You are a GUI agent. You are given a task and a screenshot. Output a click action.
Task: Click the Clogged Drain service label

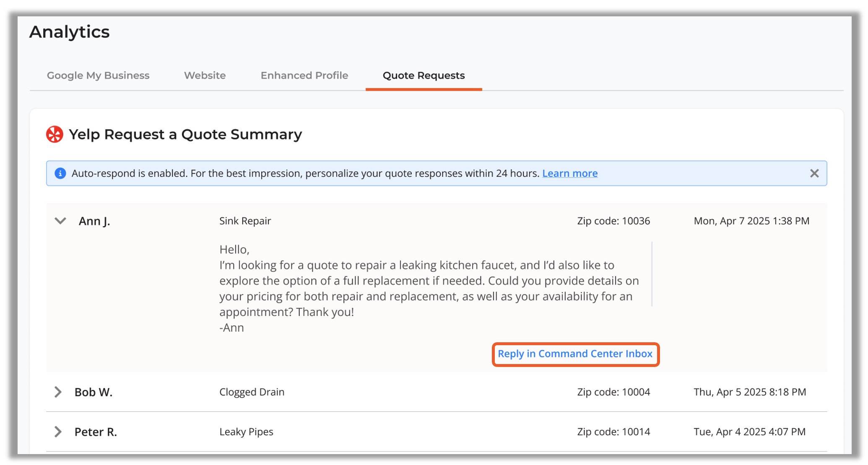pyautogui.click(x=252, y=392)
